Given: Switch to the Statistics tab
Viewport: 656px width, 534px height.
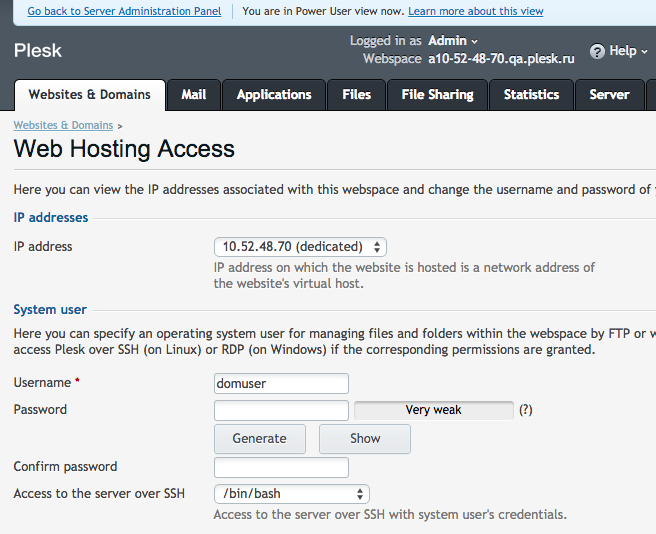Looking at the screenshot, I should pyautogui.click(x=531, y=95).
